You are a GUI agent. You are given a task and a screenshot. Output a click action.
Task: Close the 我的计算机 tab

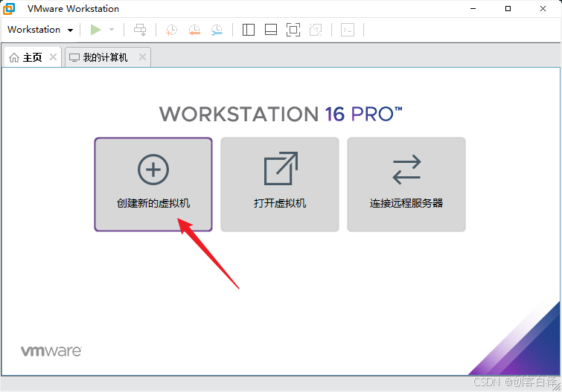click(142, 57)
